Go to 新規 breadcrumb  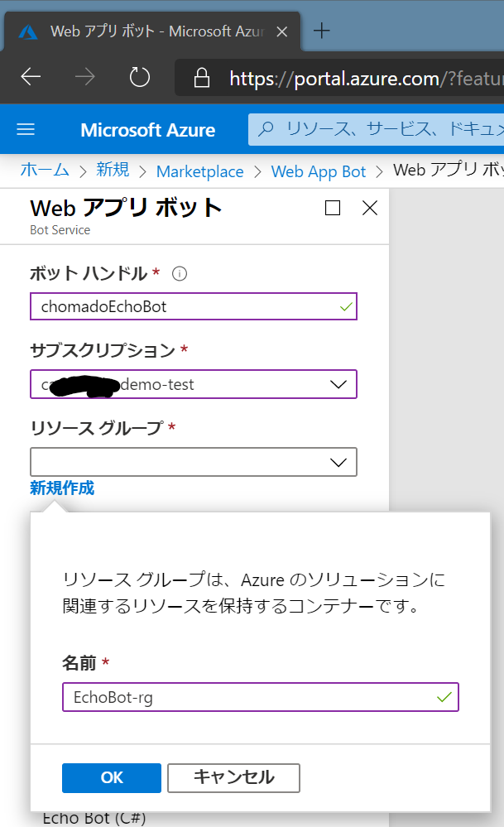coord(113,171)
